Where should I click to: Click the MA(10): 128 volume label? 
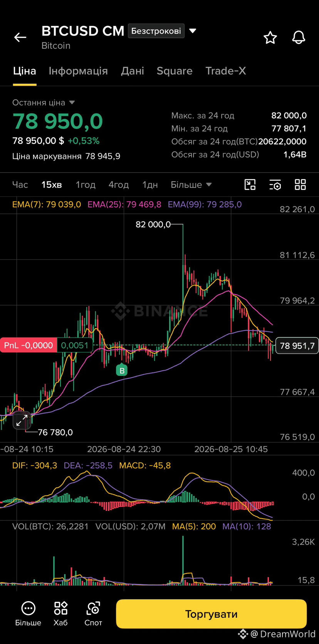point(247,527)
